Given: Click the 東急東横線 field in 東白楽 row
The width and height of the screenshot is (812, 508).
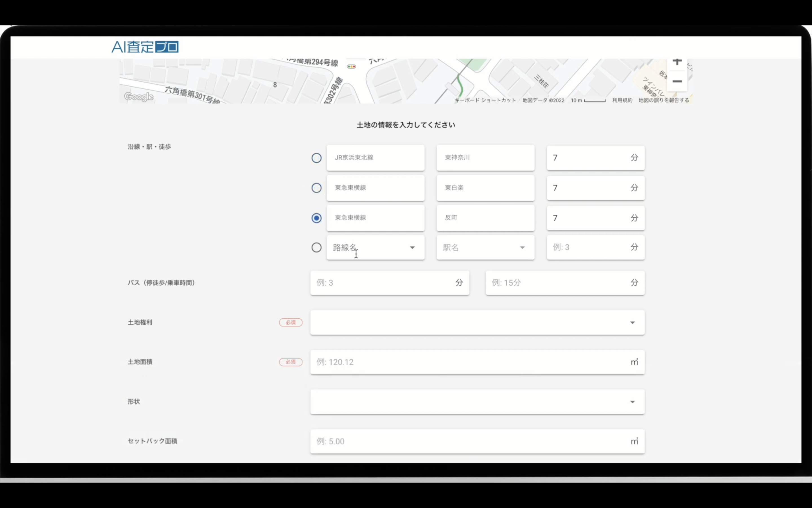Looking at the screenshot, I should point(376,188).
